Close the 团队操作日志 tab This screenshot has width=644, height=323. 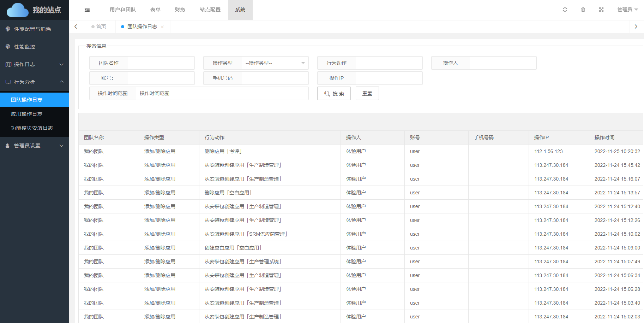point(162,27)
